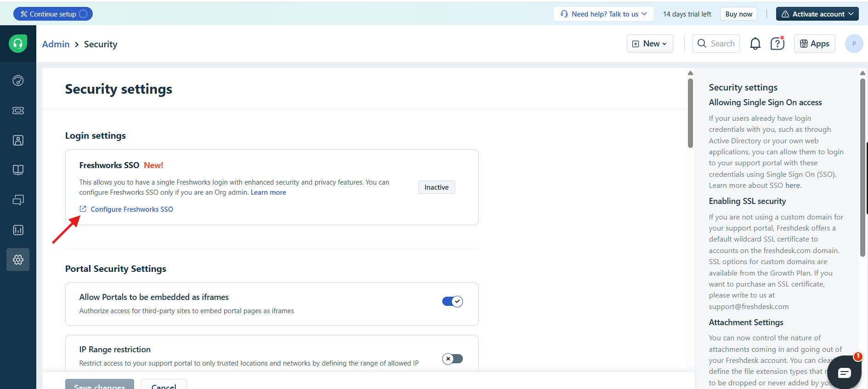Image resolution: width=868 pixels, height=389 pixels.
Task: Click the Inactive status button for SSO
Action: point(436,187)
